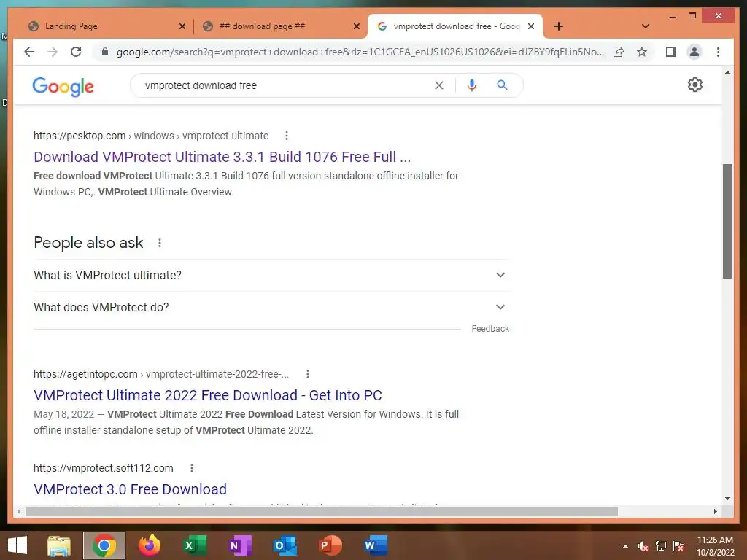Click the muted volume tray icon
The image size is (747, 560).
point(643,546)
